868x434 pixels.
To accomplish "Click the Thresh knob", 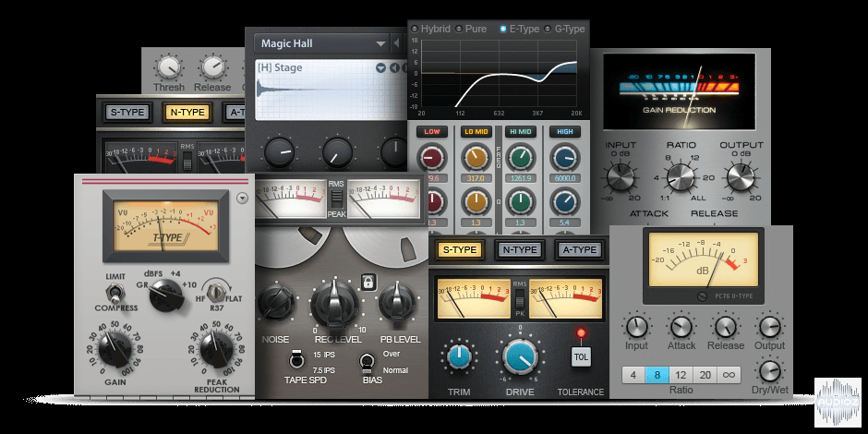I will (168, 67).
